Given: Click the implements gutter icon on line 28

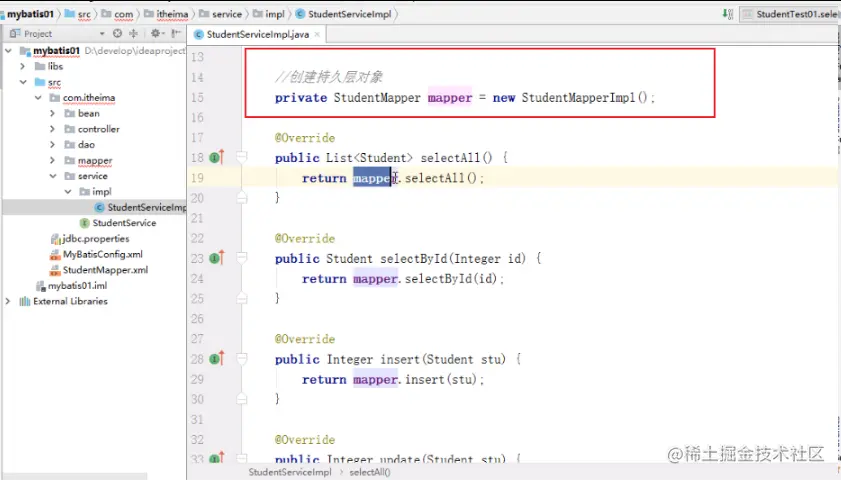Looking at the screenshot, I should point(217,358).
